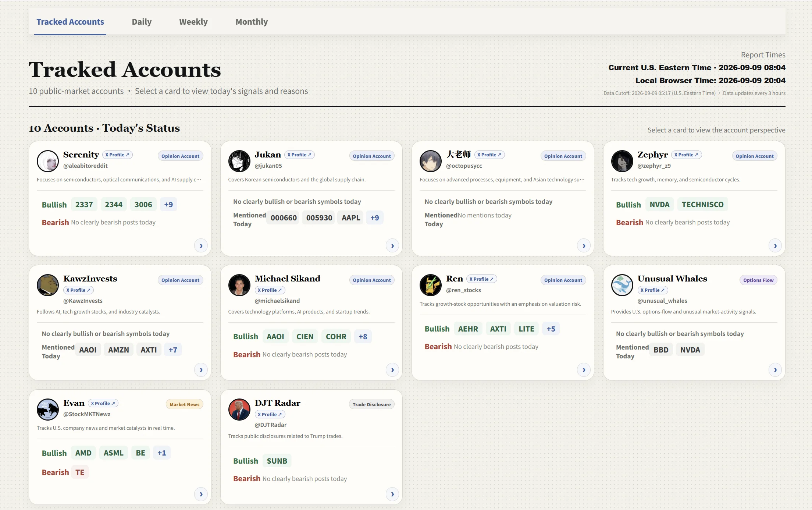Click the +8 chip on Michael Sikand's card
This screenshot has height=510, width=812.
(x=363, y=337)
